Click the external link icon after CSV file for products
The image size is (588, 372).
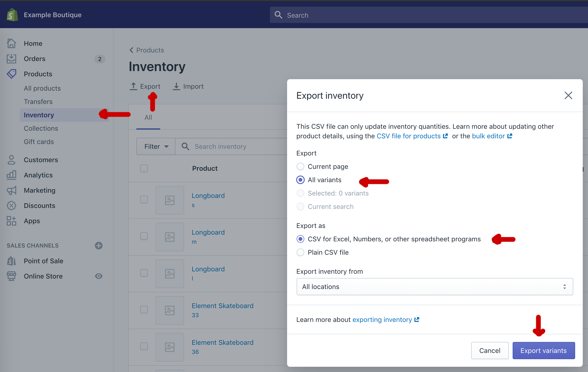445,136
